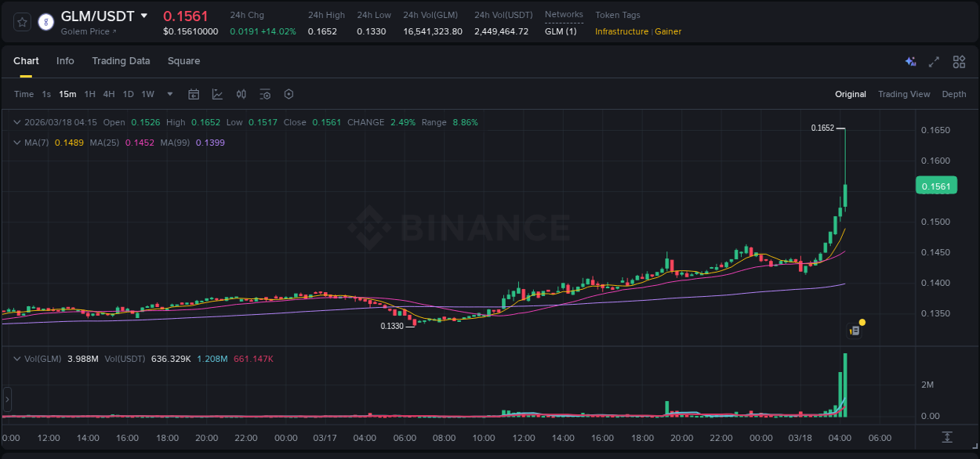The image size is (980, 459).
Task: Expand the chart to fullscreen icon
Action: click(x=935, y=61)
